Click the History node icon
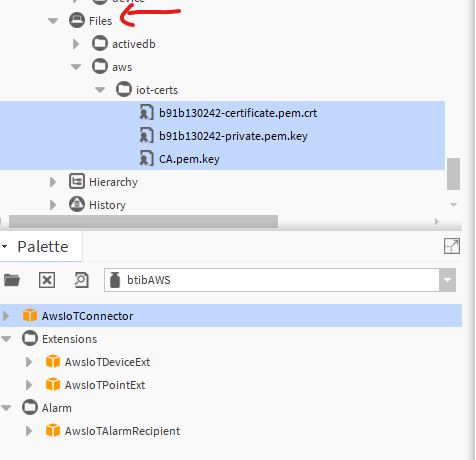476x460 pixels. click(77, 204)
